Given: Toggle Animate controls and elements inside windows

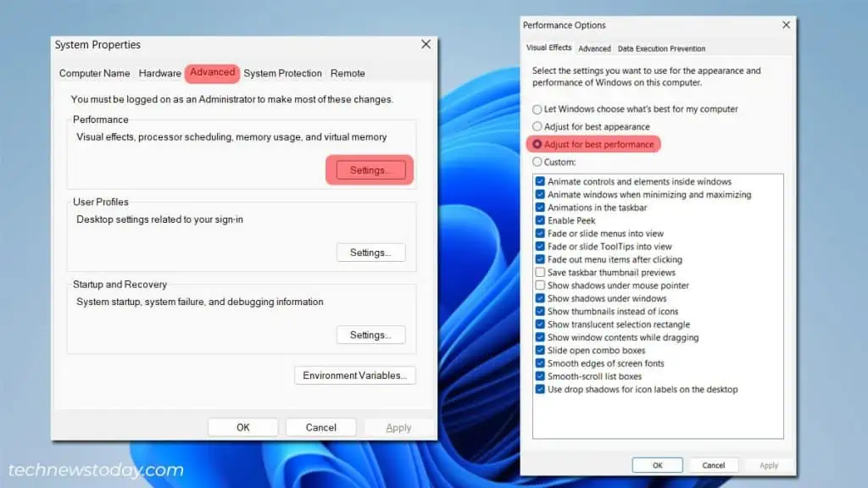Looking at the screenshot, I should [x=540, y=181].
